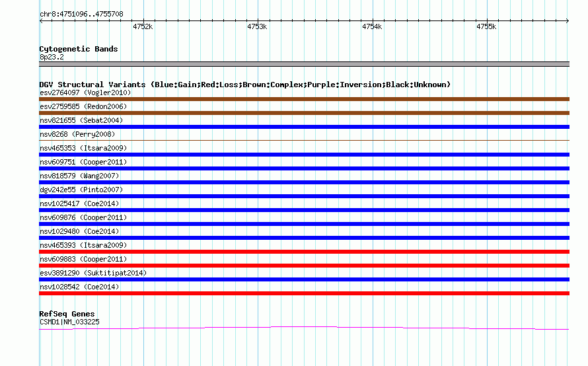Click the 4752k ruler tick label
This screenshot has width=588, height=366.
click(x=143, y=26)
